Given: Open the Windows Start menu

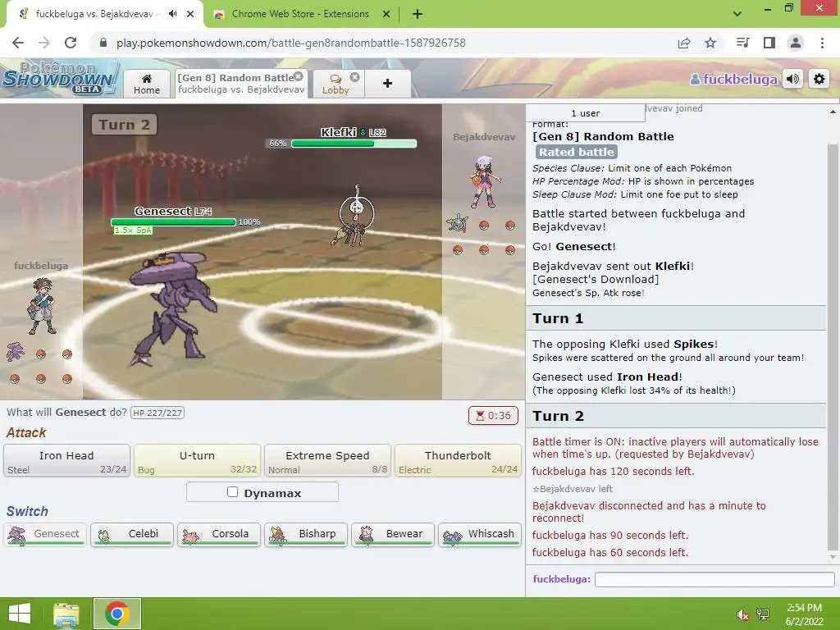Looking at the screenshot, I should (x=20, y=614).
